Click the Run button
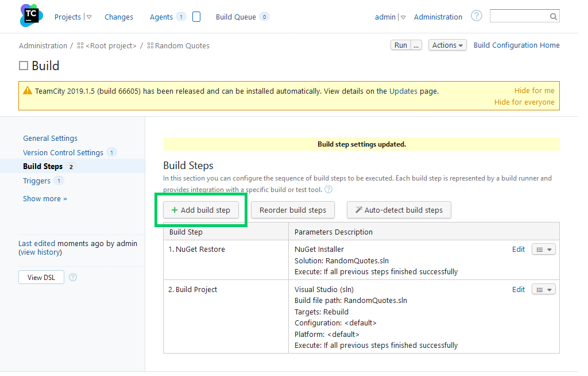The image size is (588, 376). [x=400, y=45]
